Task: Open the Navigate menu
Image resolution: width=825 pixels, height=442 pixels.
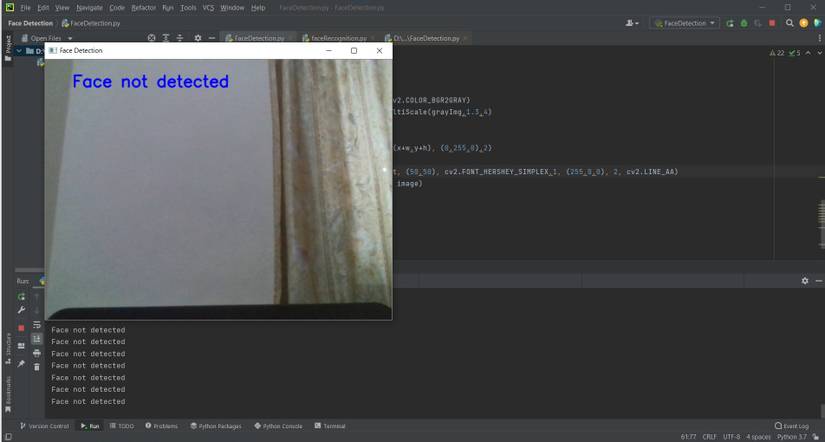Action: pyautogui.click(x=89, y=8)
